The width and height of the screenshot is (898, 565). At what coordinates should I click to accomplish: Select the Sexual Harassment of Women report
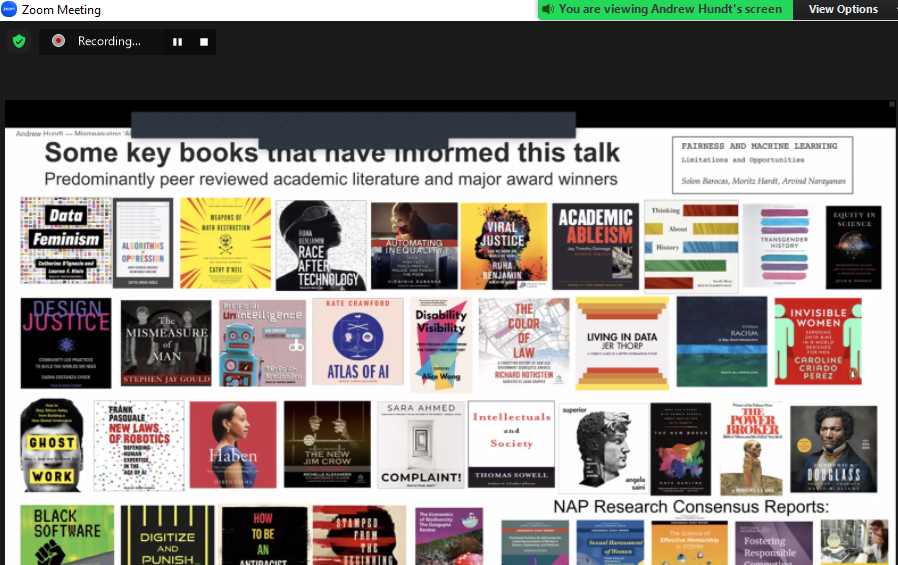tap(610, 543)
